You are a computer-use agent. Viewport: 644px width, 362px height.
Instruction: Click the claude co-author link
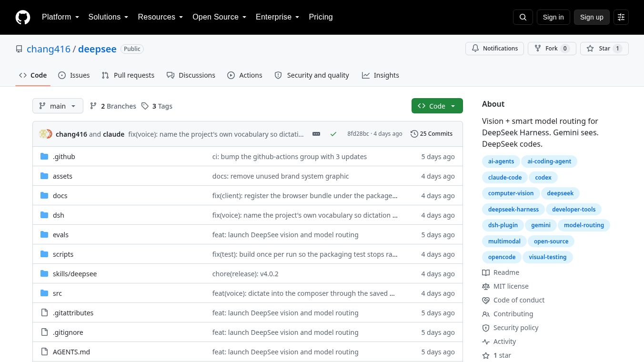pos(114,134)
